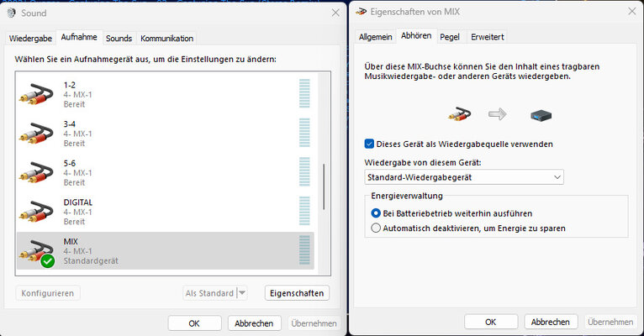Click the 5-6 device RCA cable icon

pos(36,173)
